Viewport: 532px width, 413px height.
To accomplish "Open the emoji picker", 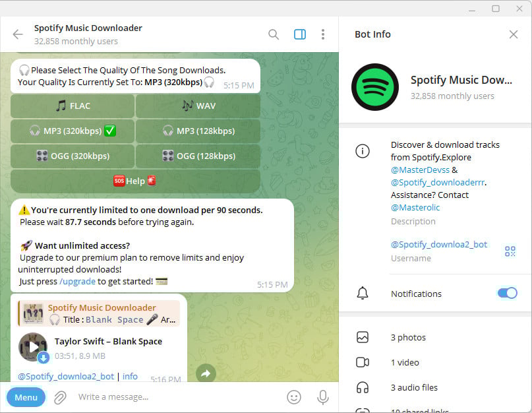I will (294, 397).
